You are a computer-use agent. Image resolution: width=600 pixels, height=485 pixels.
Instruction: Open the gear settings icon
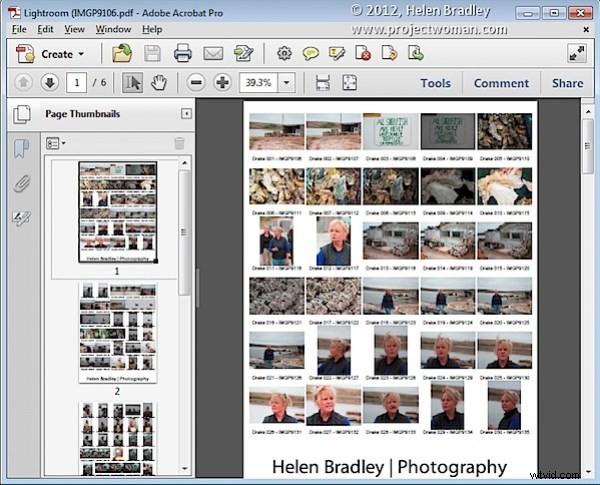click(284, 53)
